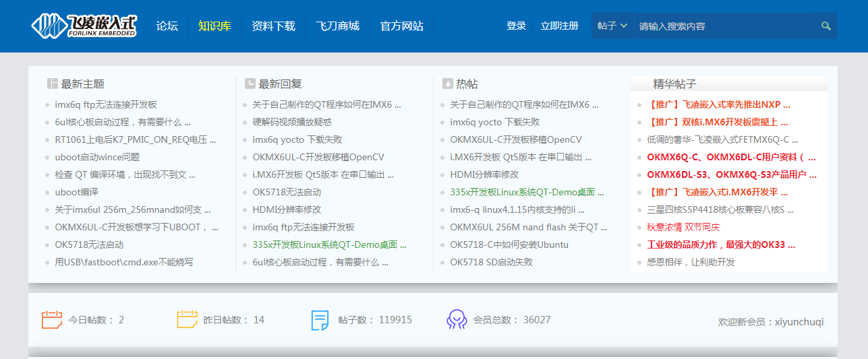Screen dimensions: 868x359
Task: Click the 最新主题 section icon
Action: (x=52, y=84)
